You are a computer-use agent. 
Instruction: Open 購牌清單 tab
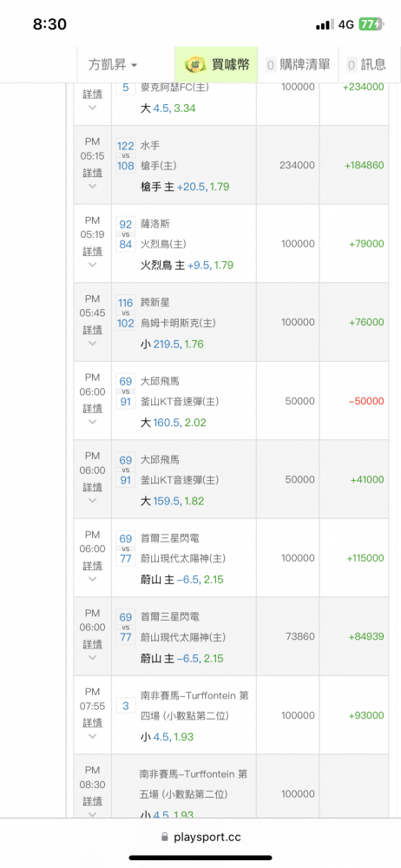[299, 64]
